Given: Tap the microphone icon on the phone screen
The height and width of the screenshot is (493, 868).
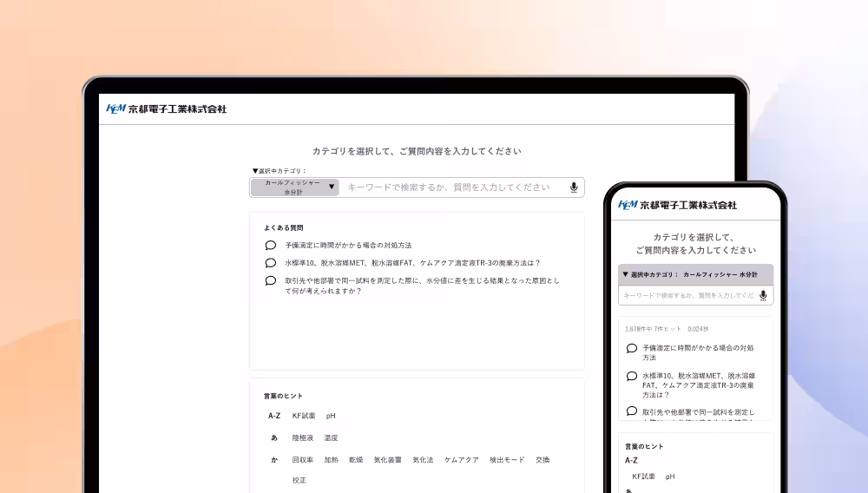Looking at the screenshot, I should click(763, 295).
